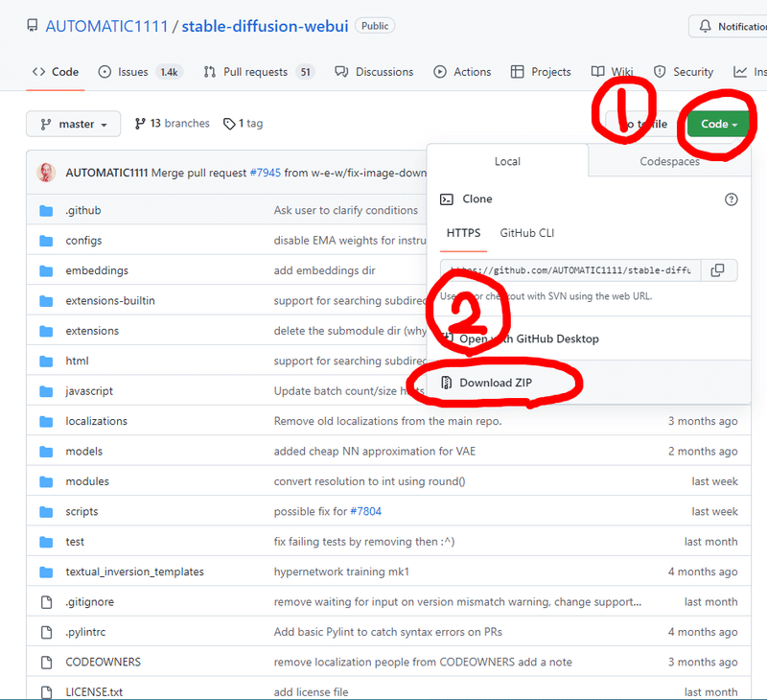Switch to the Discussions tab
This screenshot has height=700, width=767.
click(374, 72)
